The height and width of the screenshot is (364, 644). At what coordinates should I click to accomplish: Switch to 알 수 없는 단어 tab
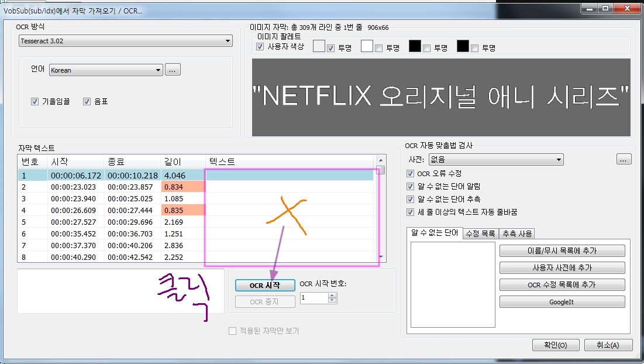pyautogui.click(x=434, y=232)
